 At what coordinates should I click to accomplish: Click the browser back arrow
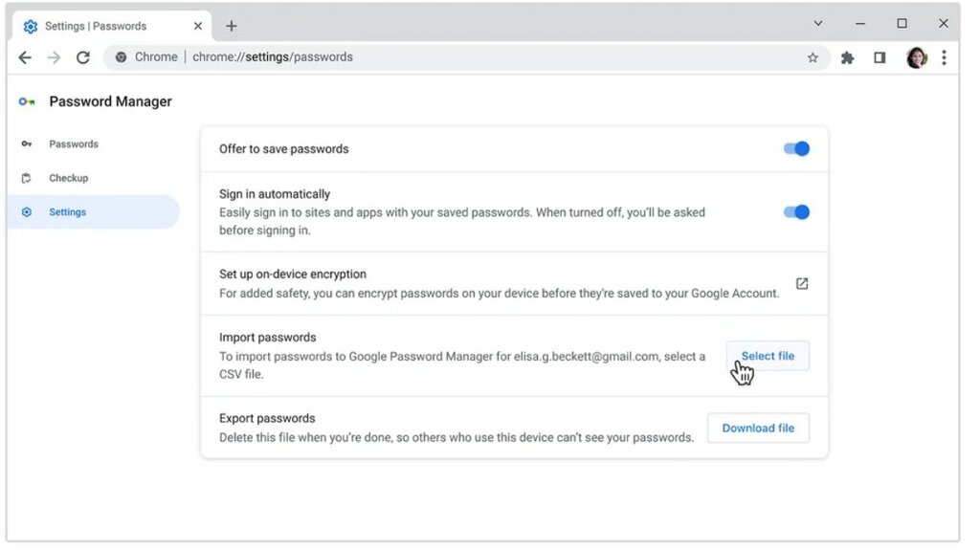(x=25, y=57)
